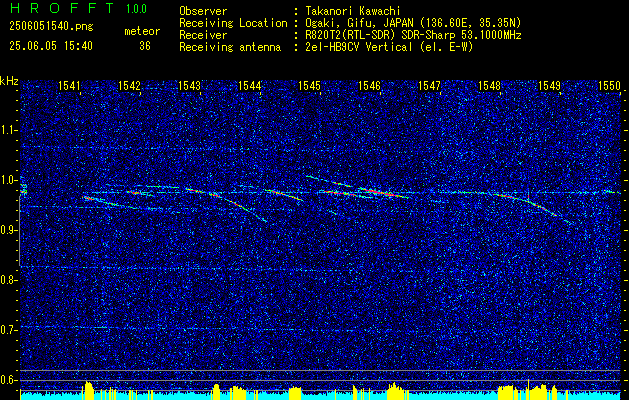Screen dimensions: 629x400
Task: Click the 0.9 kHz axis label
Action: click(8, 230)
